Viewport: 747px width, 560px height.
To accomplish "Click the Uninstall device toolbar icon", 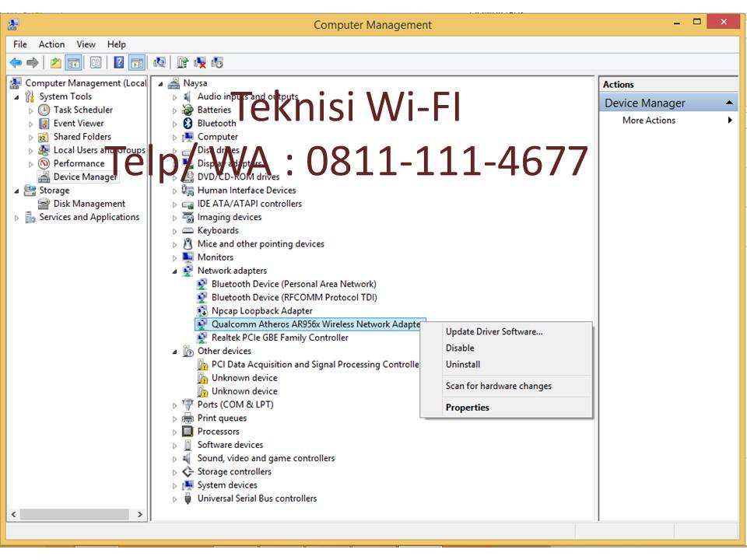I will (199, 61).
